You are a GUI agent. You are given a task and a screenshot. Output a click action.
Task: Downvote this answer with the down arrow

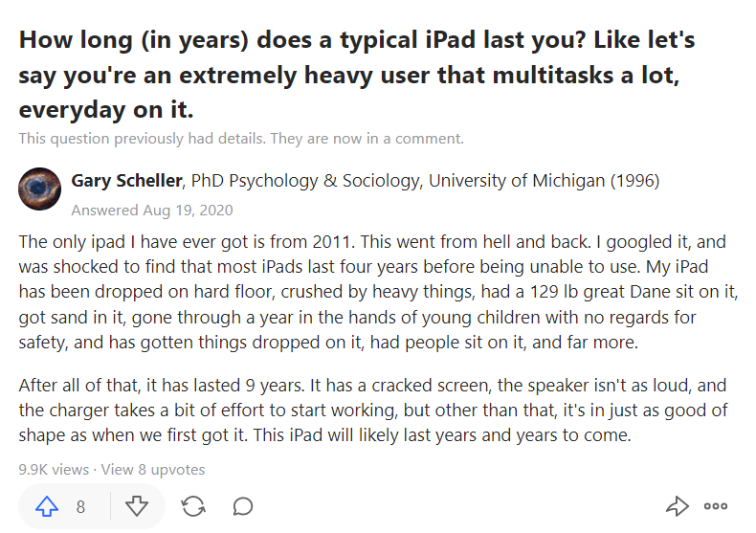[137, 506]
